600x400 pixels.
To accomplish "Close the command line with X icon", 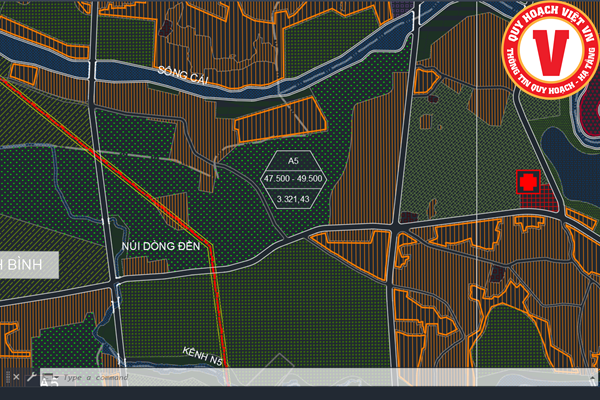I will click(17, 377).
